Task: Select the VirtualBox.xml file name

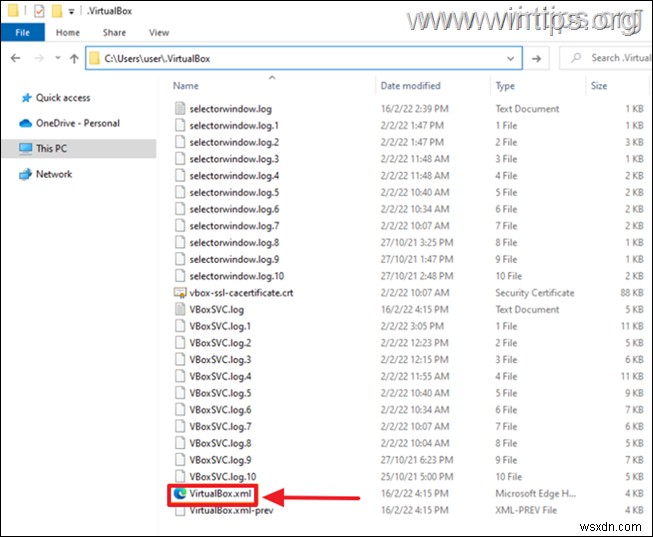Action: (x=220, y=494)
